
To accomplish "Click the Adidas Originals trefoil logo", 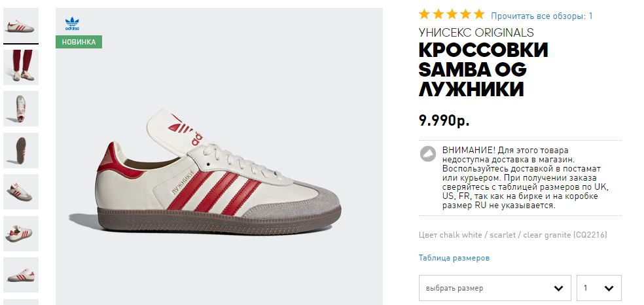I will pos(72,24).
